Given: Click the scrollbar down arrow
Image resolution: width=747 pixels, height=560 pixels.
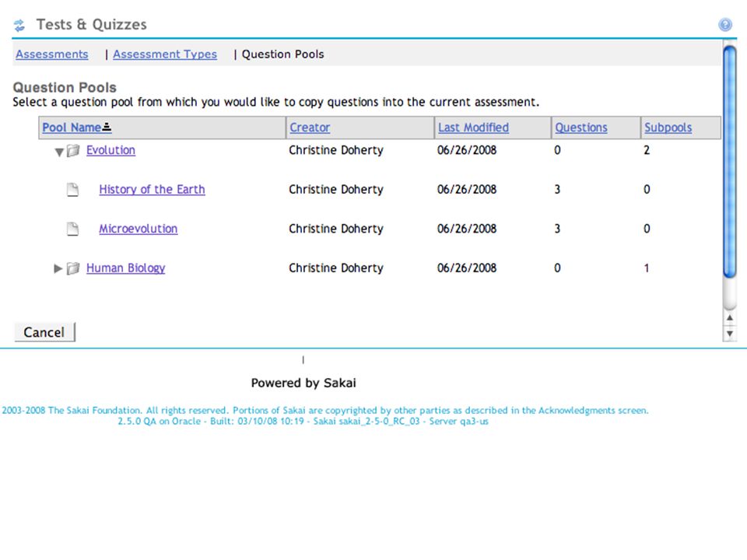Looking at the screenshot, I should pos(729,334).
